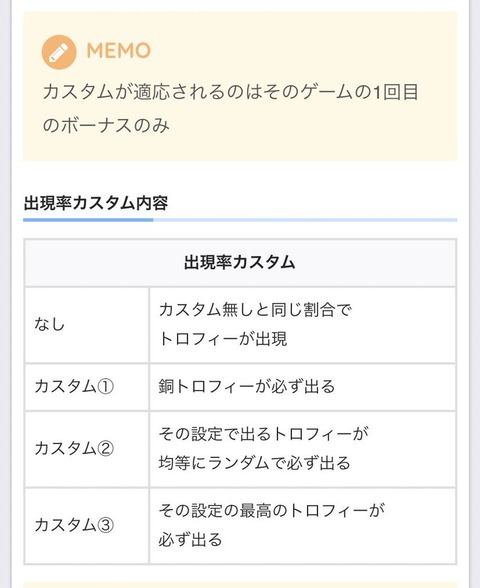This screenshot has height=588, width=480.
Task: Click the orange MEMO pencil icon
Action: (x=59, y=52)
